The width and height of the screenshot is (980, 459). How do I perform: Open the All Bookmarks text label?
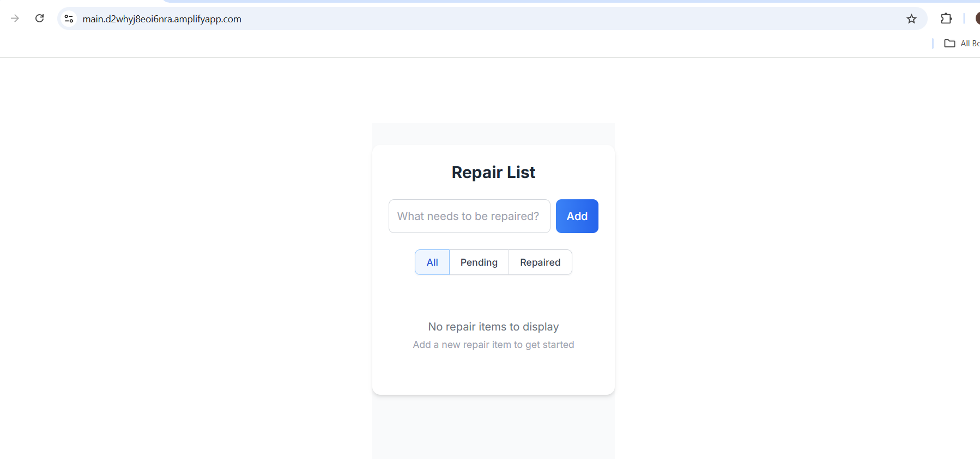(x=970, y=44)
